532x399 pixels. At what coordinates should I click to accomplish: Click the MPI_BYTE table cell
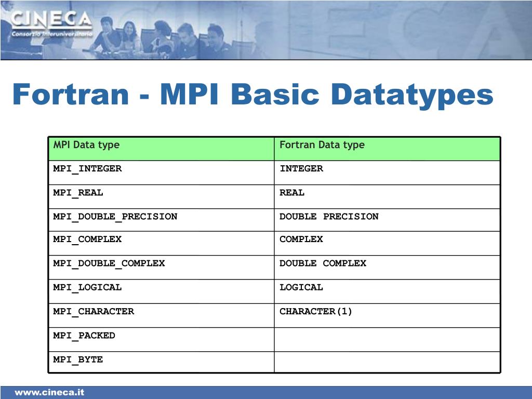(161, 362)
